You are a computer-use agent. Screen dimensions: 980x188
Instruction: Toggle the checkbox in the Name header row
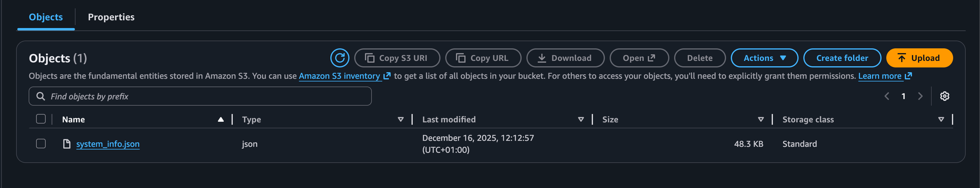pos(41,119)
